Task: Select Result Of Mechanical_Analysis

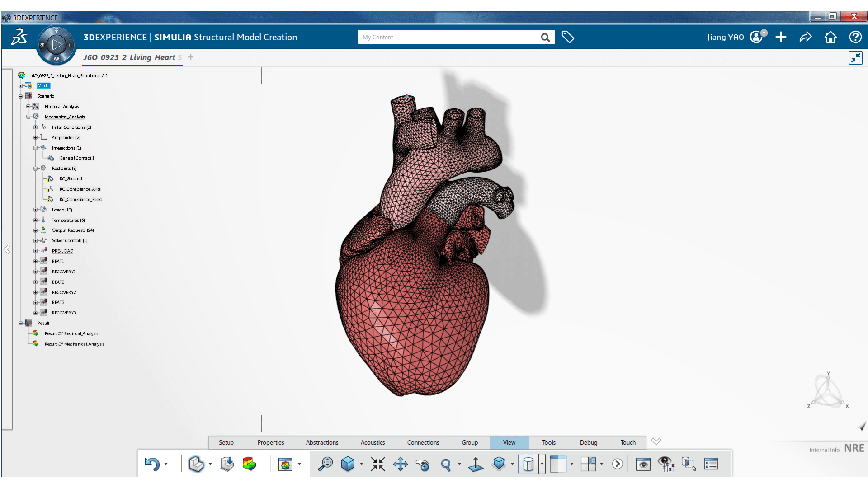Action: (74, 344)
